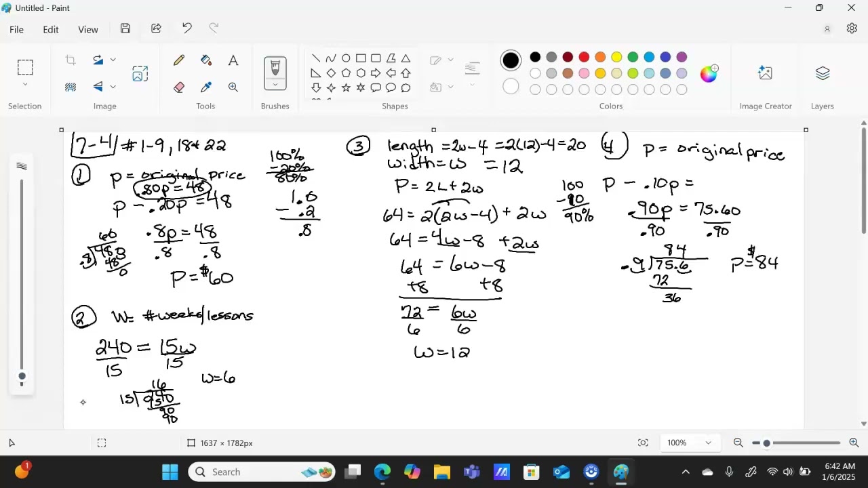Click the Fit to window icon
This screenshot has height=488, width=868.
coord(643,443)
